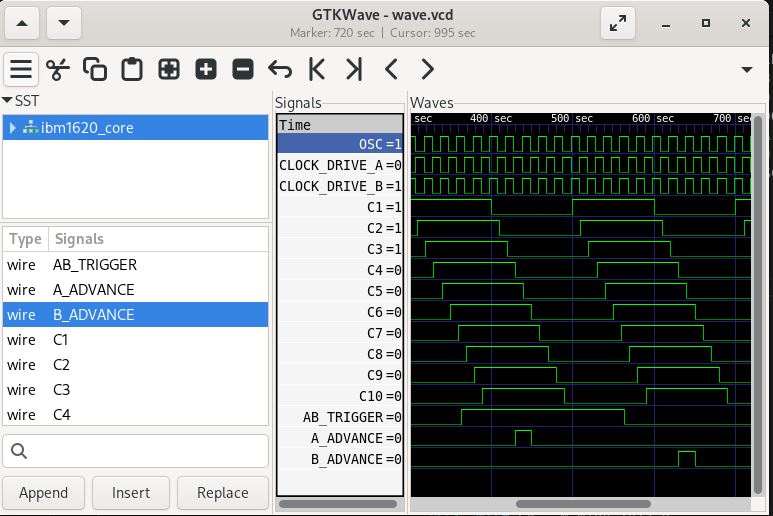Select the A_ADVANCE=0 trace name
The width and height of the screenshot is (773, 516).
click(340, 438)
